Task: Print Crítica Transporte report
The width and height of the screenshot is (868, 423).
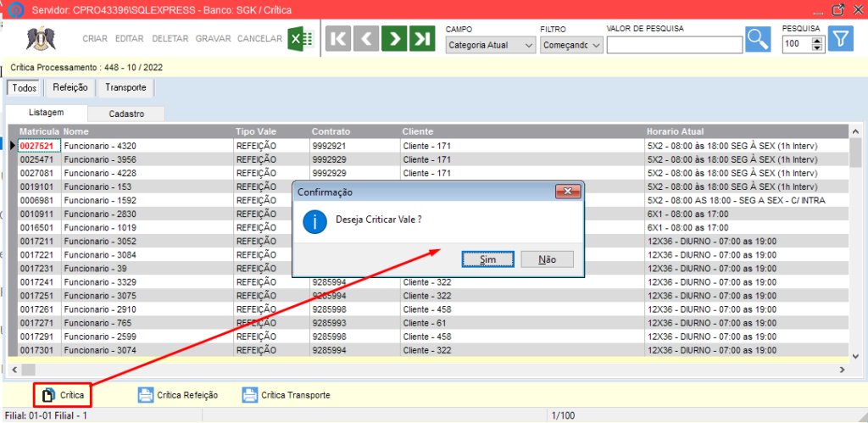Action: [287, 395]
